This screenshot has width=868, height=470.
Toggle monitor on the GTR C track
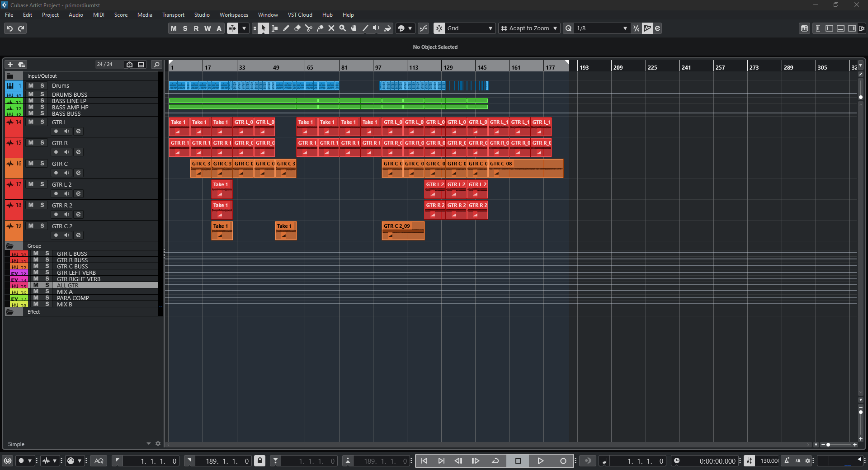(x=67, y=173)
